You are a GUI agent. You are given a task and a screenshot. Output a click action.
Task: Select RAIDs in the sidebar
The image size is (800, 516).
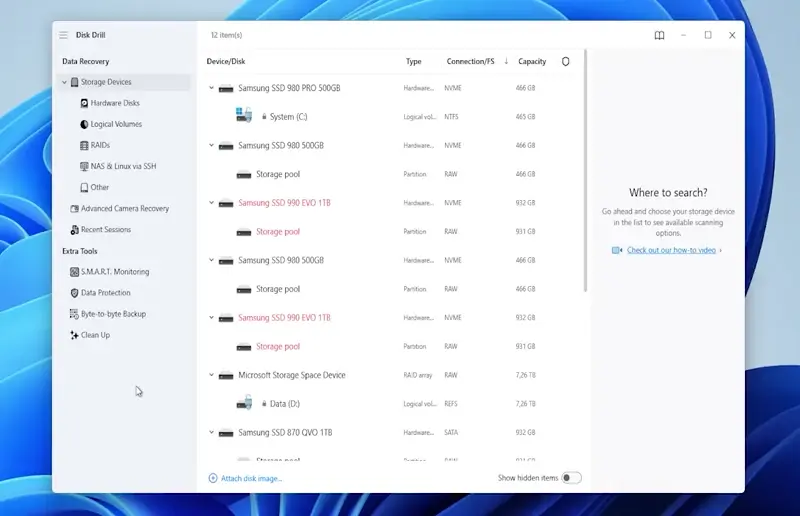100,145
